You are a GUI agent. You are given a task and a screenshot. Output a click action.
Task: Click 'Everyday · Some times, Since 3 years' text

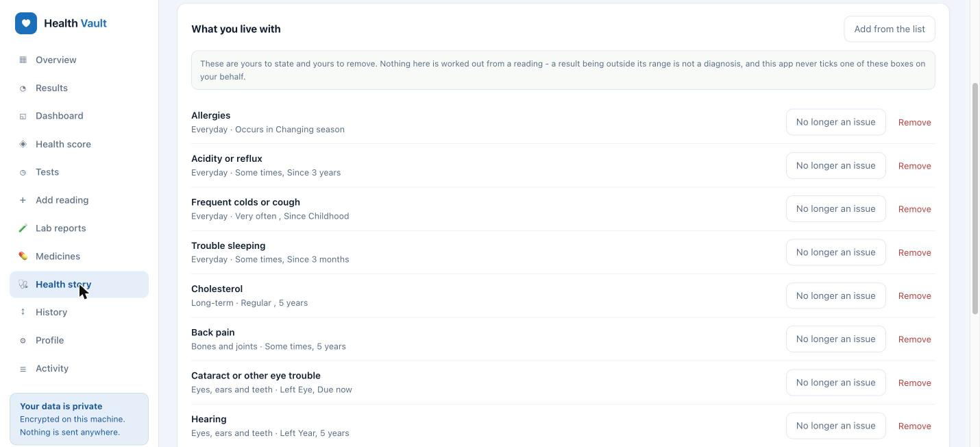[266, 173]
